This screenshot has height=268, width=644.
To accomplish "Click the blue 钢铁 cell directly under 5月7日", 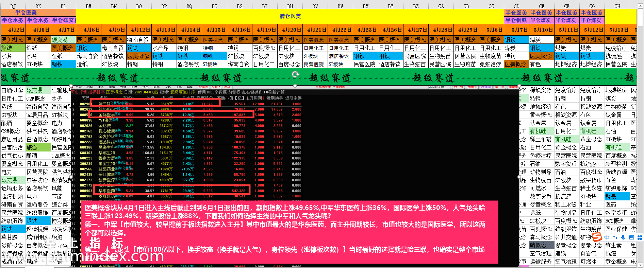I will coord(516,40).
